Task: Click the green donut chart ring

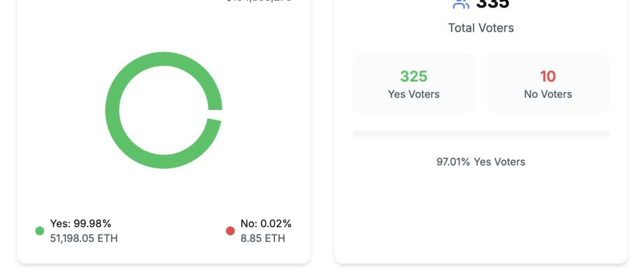Action: [112, 110]
